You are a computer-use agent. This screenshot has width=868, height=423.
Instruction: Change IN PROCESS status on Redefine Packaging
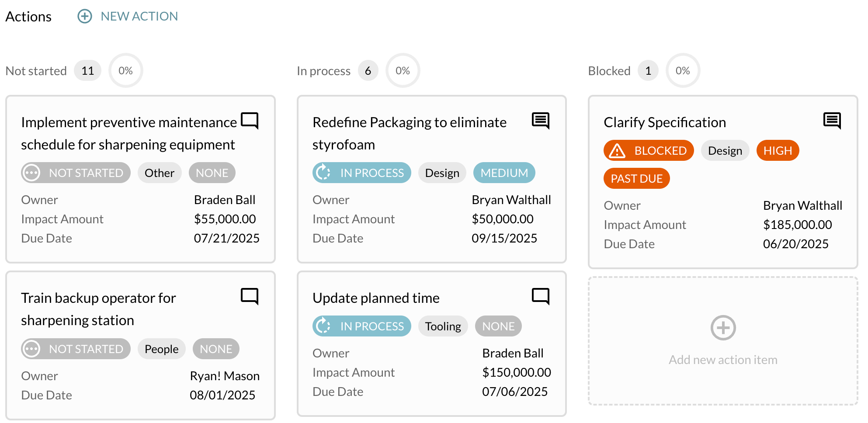point(362,173)
